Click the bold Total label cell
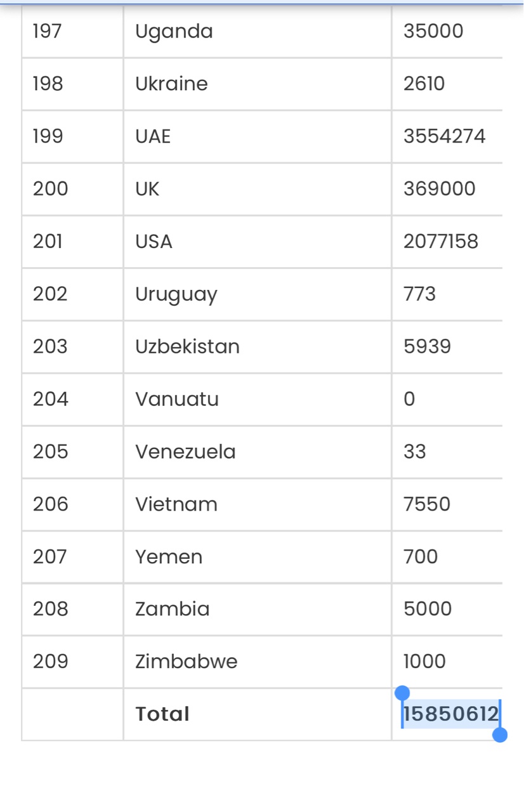The image size is (524, 812). [162, 714]
